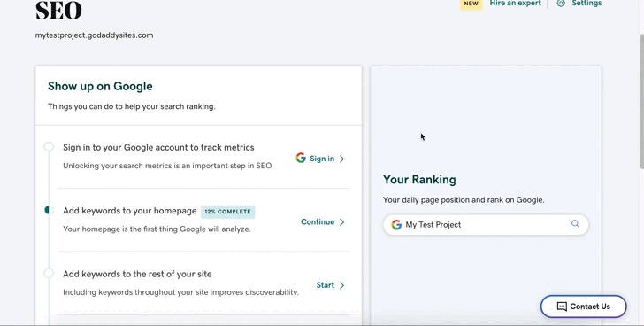Click 'Sign in to your Google account to track metrics'
The width and height of the screenshot is (644, 326).
coord(158,148)
